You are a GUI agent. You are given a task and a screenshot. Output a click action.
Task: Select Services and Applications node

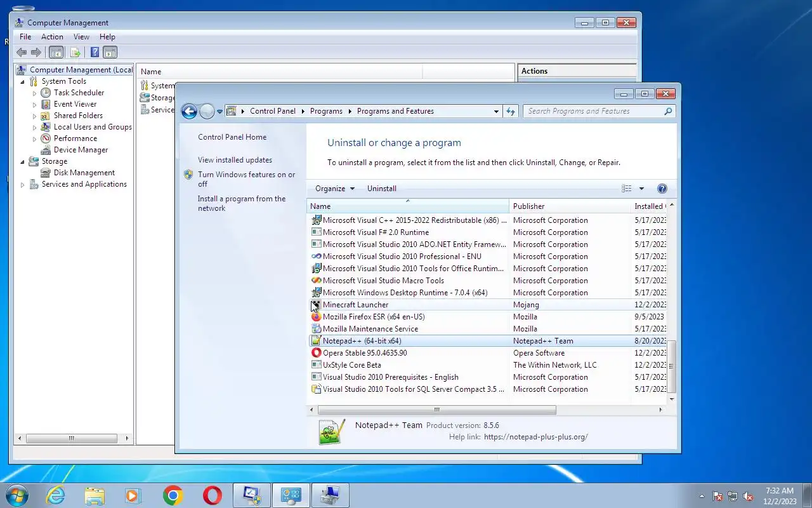point(84,184)
